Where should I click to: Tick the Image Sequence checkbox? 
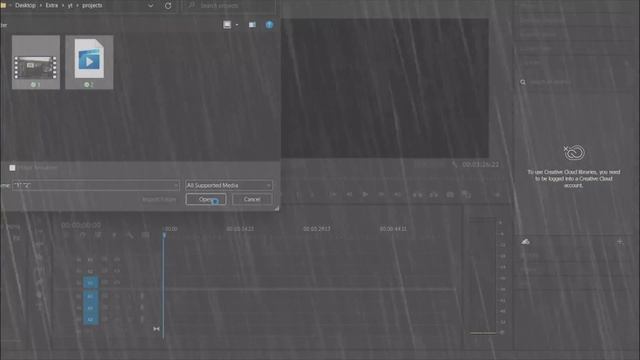point(12,168)
